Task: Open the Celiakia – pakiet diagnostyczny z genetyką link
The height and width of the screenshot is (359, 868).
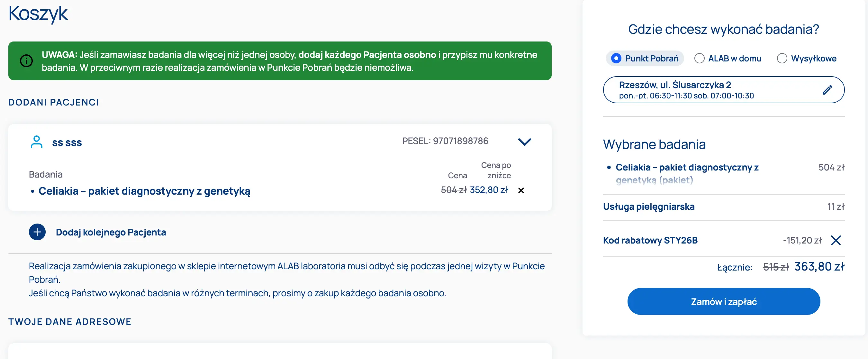Action: click(x=144, y=191)
